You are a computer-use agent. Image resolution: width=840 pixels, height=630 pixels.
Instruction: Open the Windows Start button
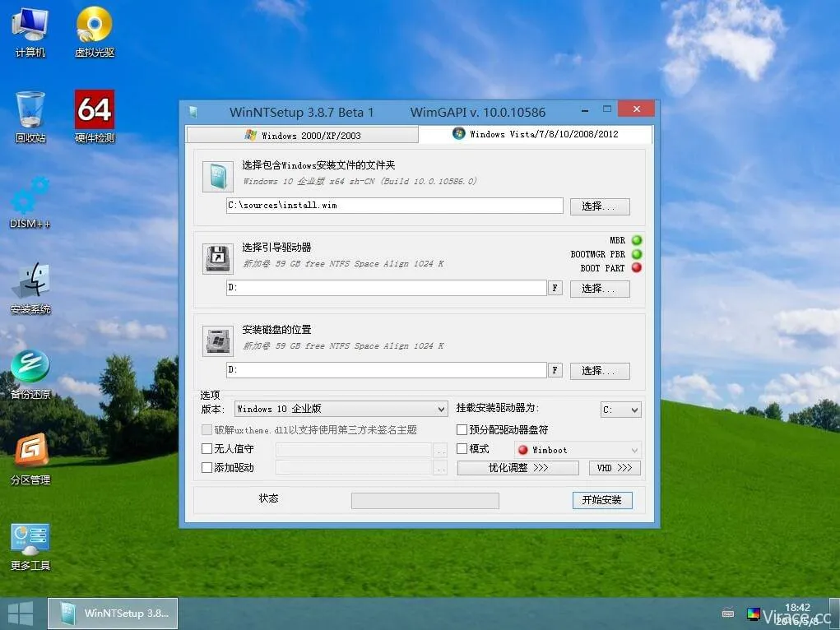21,614
